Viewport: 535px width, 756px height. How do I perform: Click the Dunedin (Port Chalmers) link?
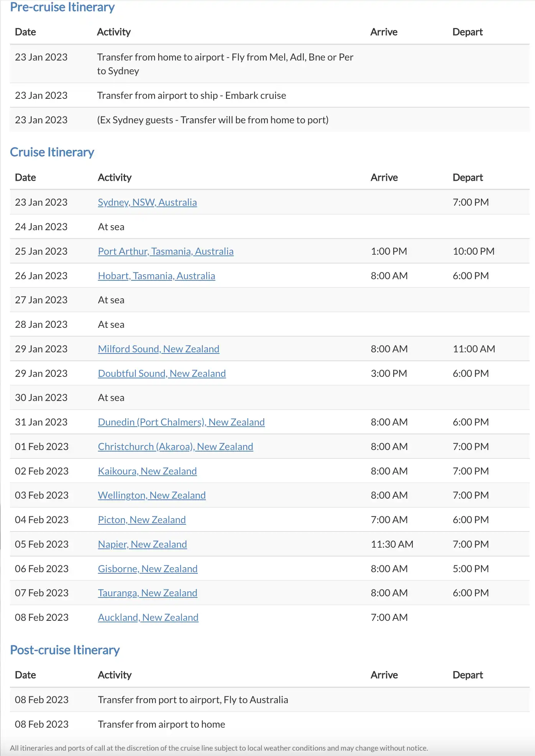click(x=181, y=422)
